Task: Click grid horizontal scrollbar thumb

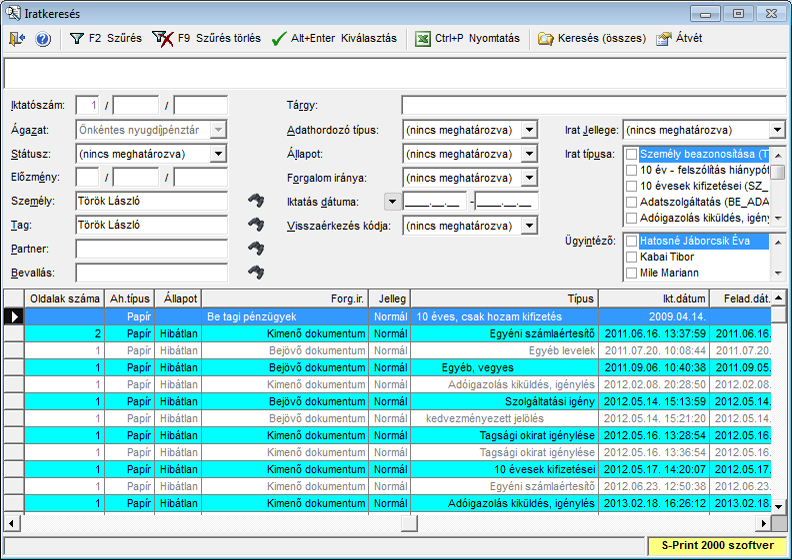Action: coord(410,523)
